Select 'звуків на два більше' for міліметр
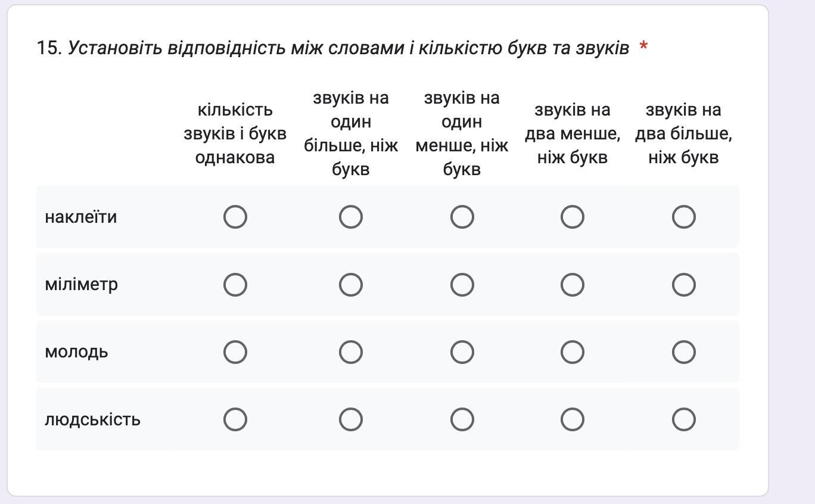815x504 pixels. coord(683,285)
